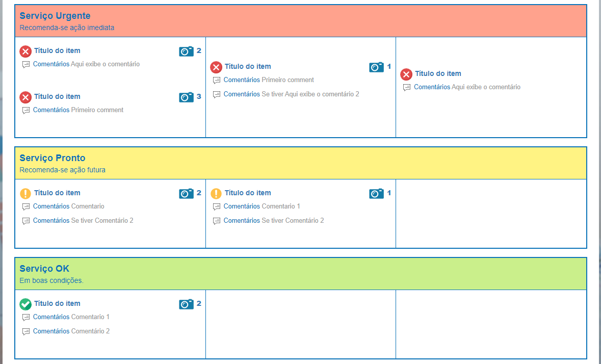Screen dimensions: 601x364
Task: Click the camera icon in Serviço OK section
Action: [x=186, y=304]
